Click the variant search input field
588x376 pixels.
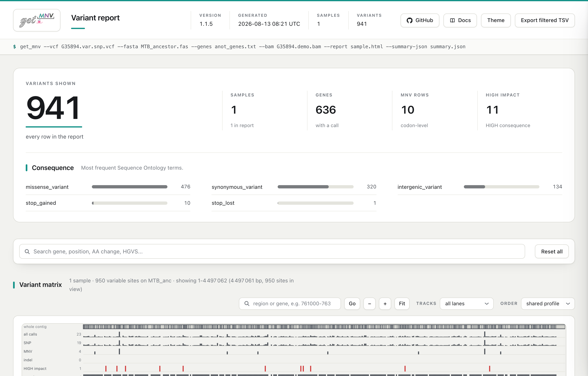[272, 251]
